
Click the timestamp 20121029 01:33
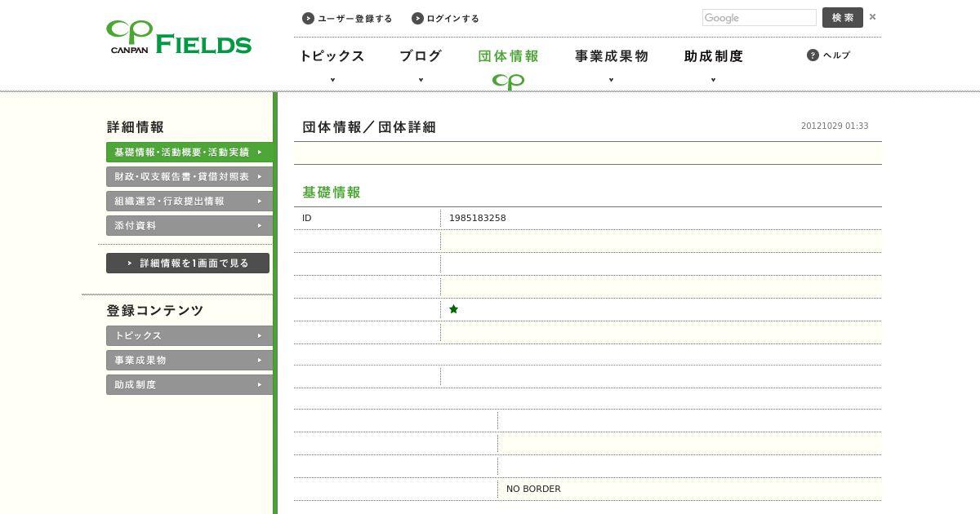tap(835, 126)
